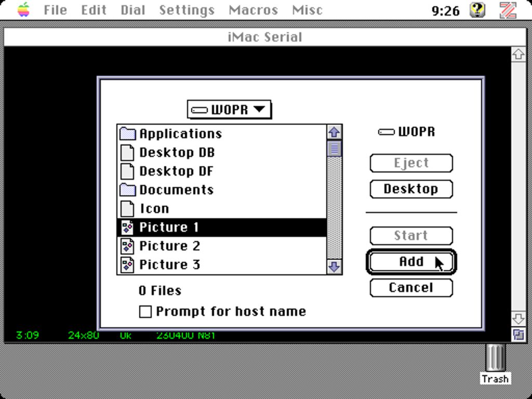Open the WOPR volume pop-up menu
The width and height of the screenshot is (532, 399).
tap(229, 110)
